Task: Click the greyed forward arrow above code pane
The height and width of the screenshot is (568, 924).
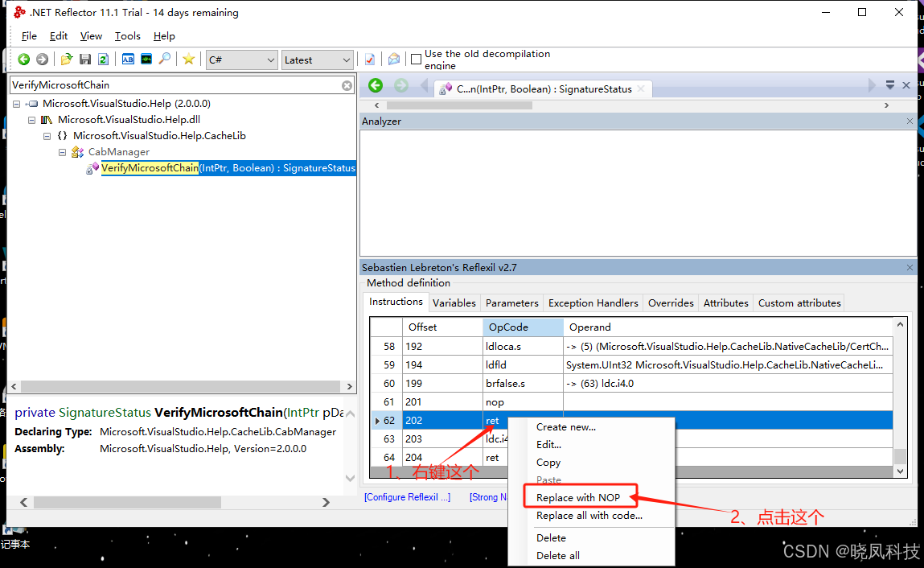Action: 401,85
